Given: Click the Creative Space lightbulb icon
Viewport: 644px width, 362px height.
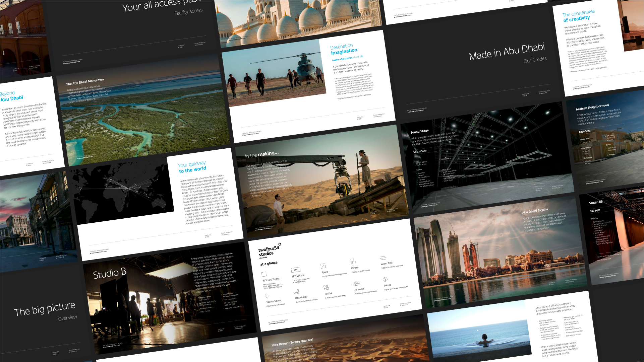Looking at the screenshot, I should (x=267, y=296).
